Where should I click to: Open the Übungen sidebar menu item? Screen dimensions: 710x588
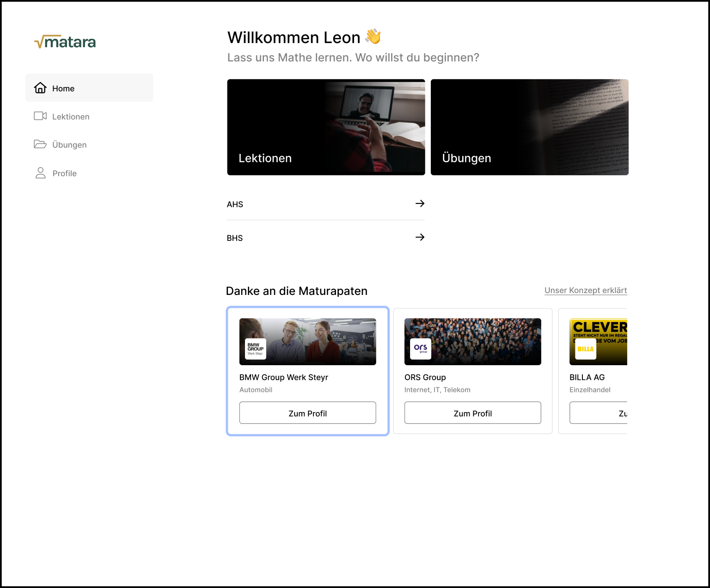point(69,145)
